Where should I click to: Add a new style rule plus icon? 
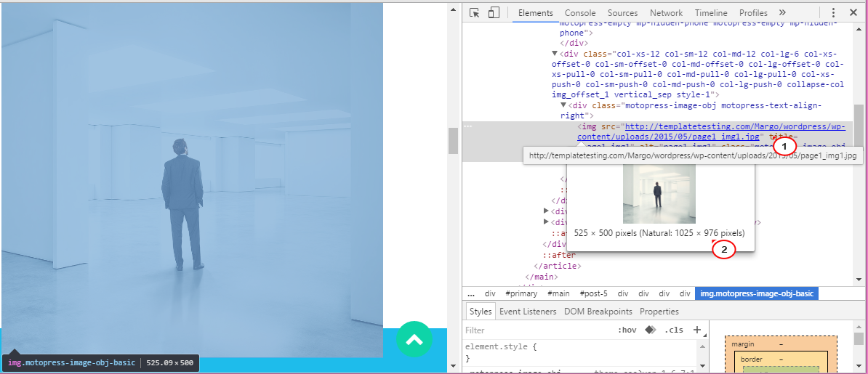pyautogui.click(x=697, y=330)
